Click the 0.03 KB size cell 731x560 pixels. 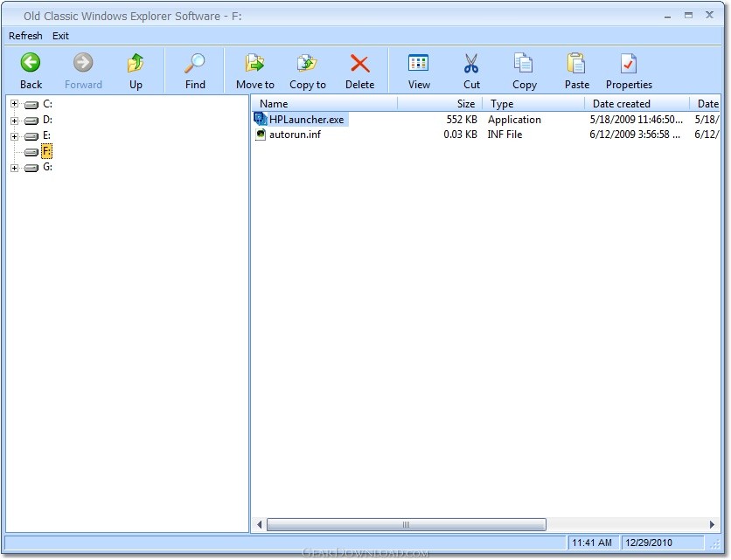point(460,135)
